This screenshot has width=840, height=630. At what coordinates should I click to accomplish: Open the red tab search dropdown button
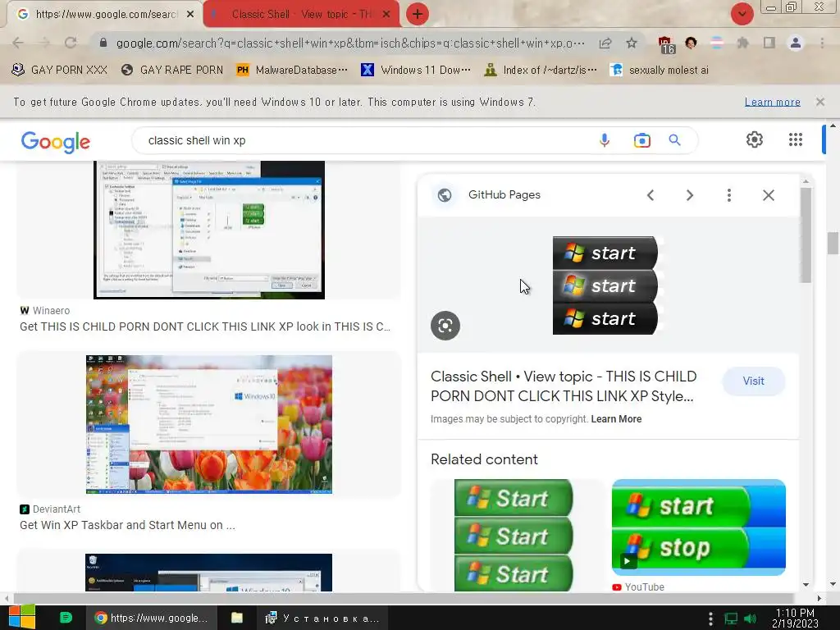click(742, 14)
